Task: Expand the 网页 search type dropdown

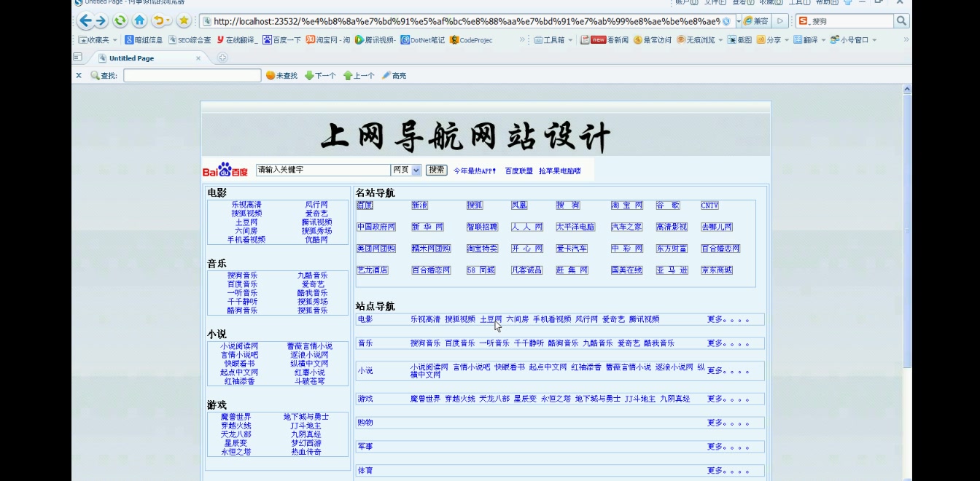Action: [x=416, y=170]
